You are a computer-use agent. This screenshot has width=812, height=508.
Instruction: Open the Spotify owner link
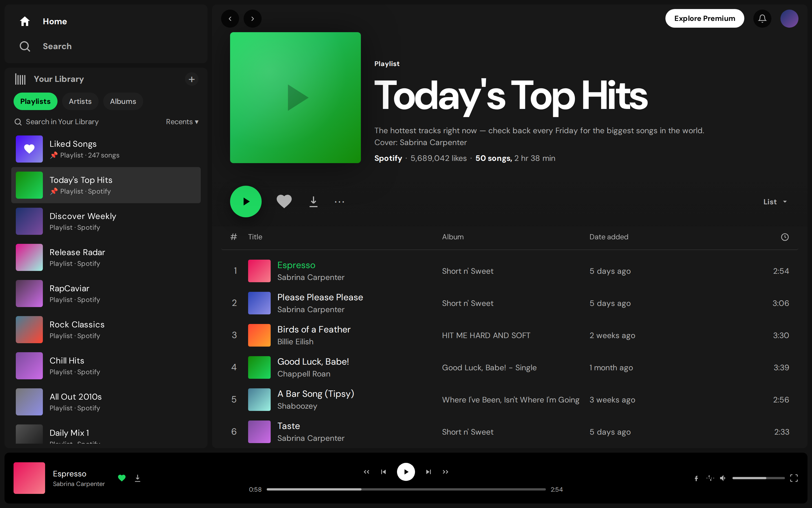point(388,158)
